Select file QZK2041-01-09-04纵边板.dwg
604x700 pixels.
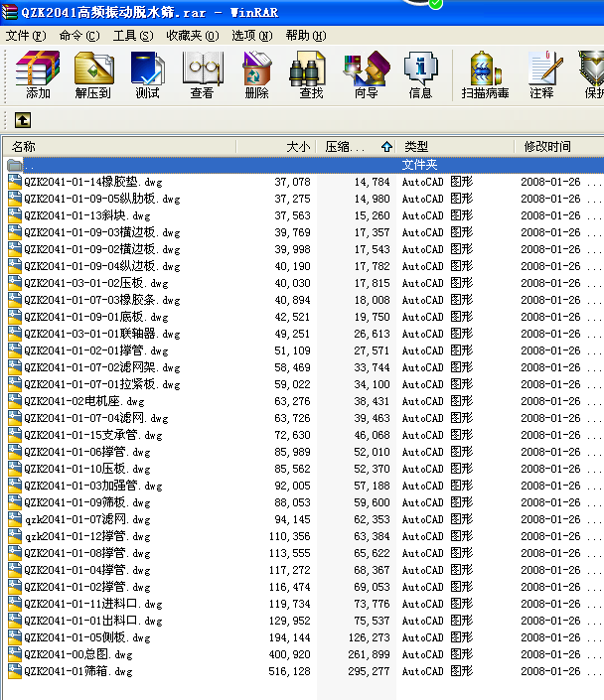pyautogui.click(x=102, y=266)
